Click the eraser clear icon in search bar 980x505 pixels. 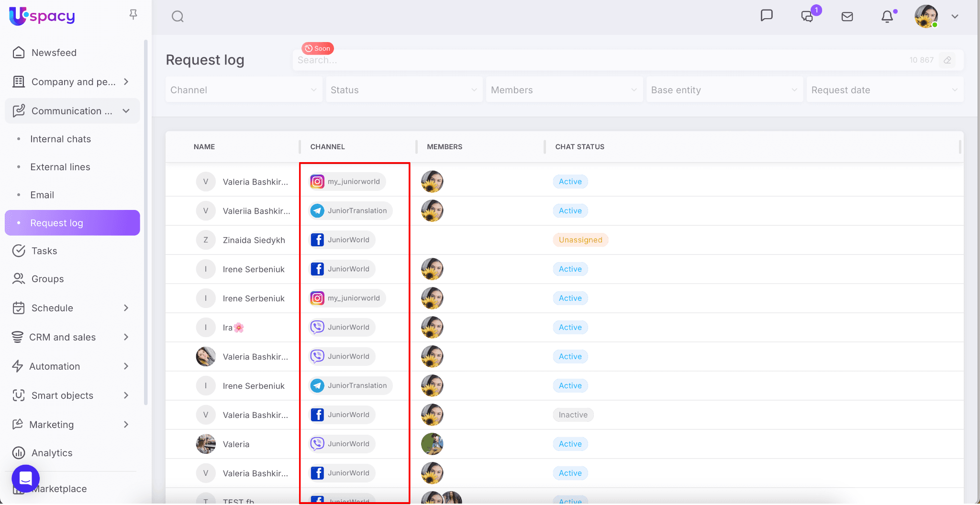[947, 60]
